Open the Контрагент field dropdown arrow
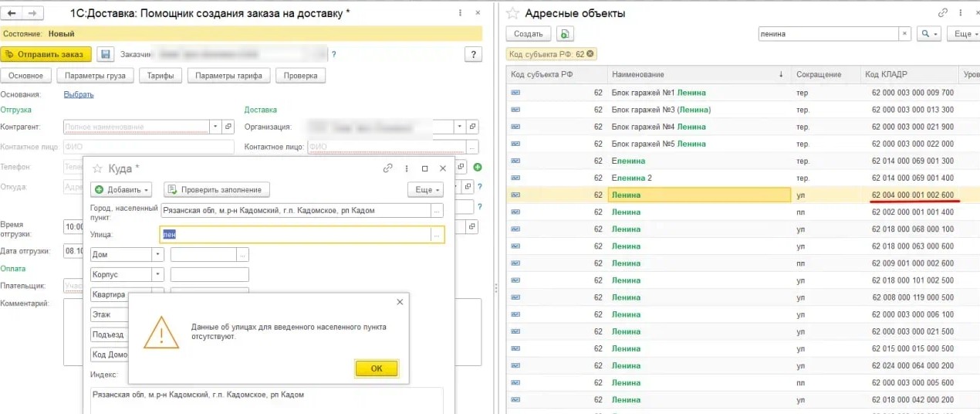Viewport: 980px width, 414px height. point(214,127)
